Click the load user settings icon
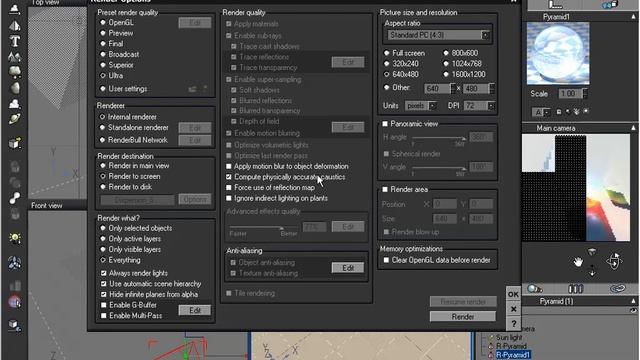The height and width of the screenshot is (360, 640). (x=192, y=89)
